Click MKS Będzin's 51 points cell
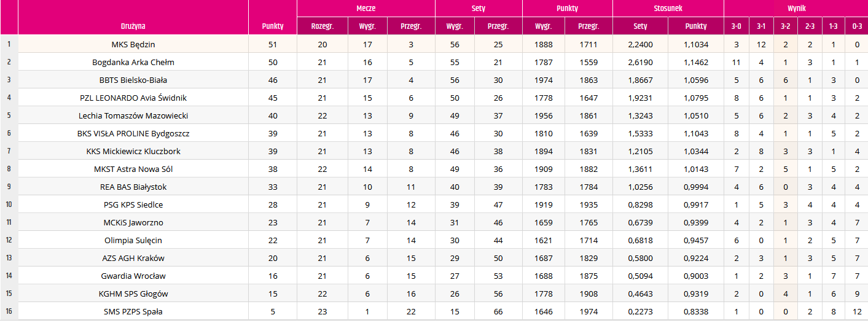Viewport: 868px width, 323px height. [x=273, y=44]
